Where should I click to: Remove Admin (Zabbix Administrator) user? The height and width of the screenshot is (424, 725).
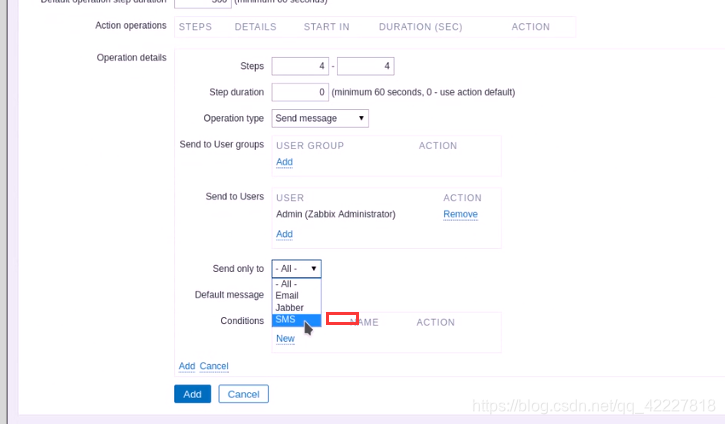[461, 214]
